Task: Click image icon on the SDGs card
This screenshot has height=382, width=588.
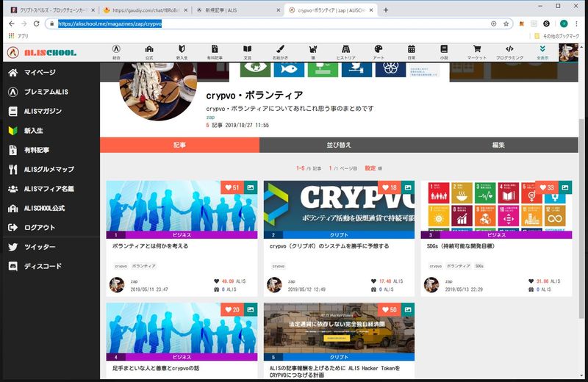Action: click(x=565, y=187)
